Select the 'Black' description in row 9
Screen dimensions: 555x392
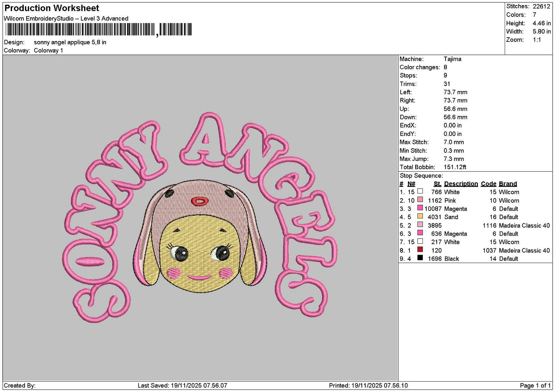[452, 259]
